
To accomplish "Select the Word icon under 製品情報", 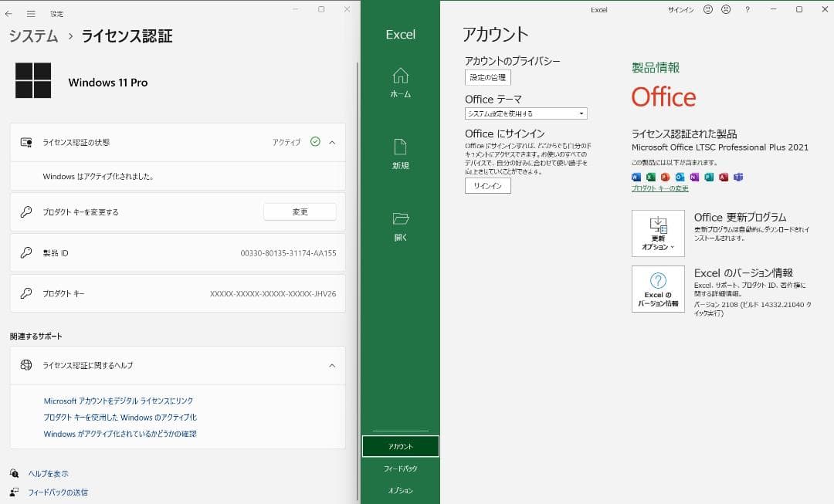I will coord(636,177).
